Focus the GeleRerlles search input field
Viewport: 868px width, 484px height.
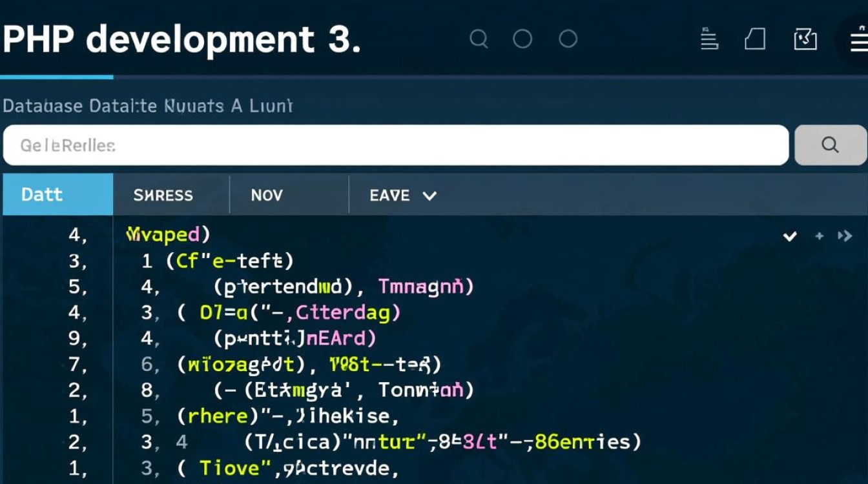395,145
